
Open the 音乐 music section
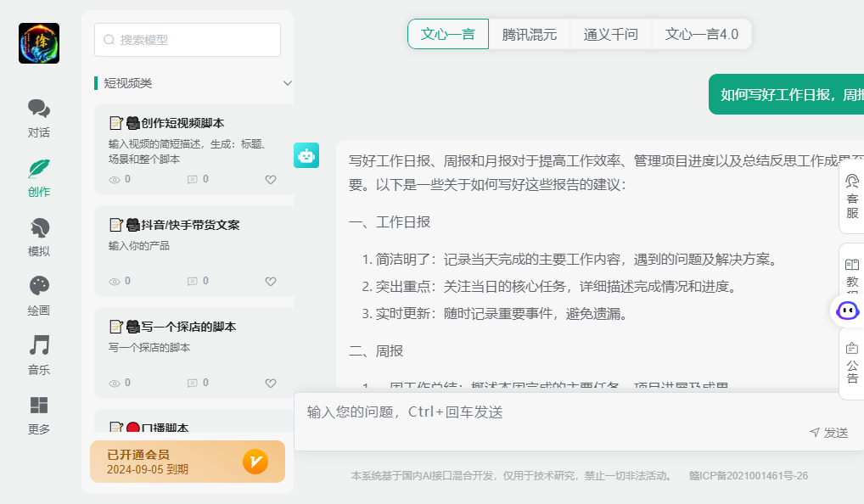(39, 356)
